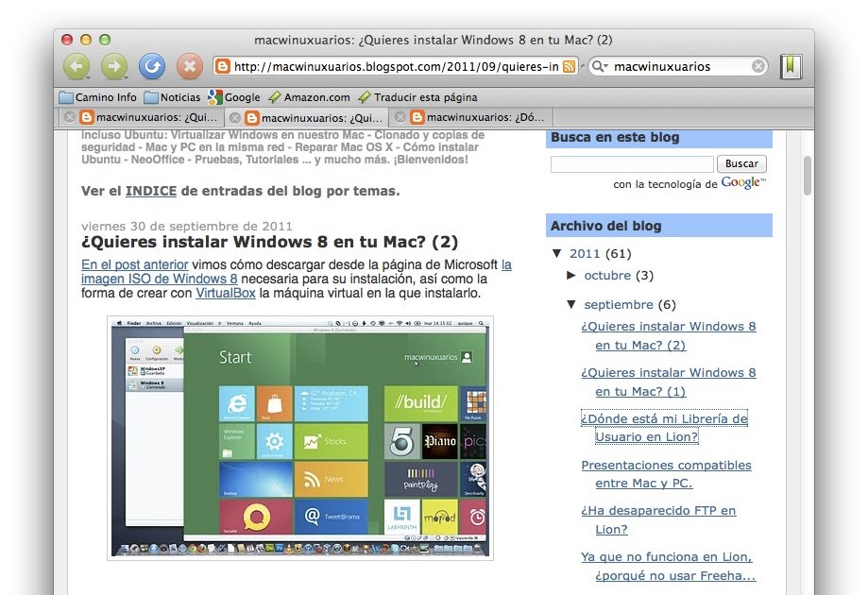Go back with the green back arrow
Image resolution: width=868 pixels, height=595 pixels.
(77, 67)
